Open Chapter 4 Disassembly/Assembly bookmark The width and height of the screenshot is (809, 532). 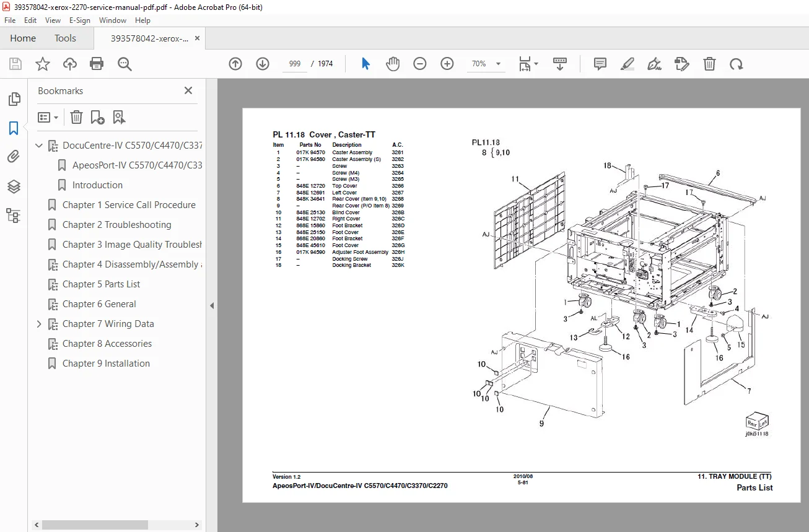132,264
